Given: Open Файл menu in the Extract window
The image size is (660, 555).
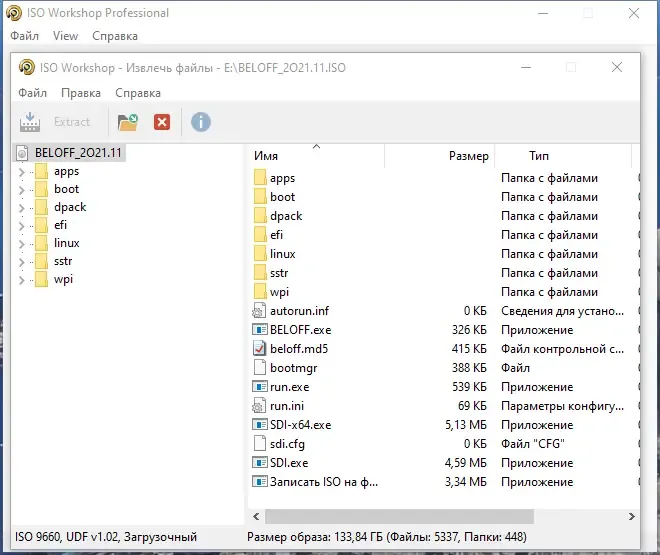Looking at the screenshot, I should 32,93.
